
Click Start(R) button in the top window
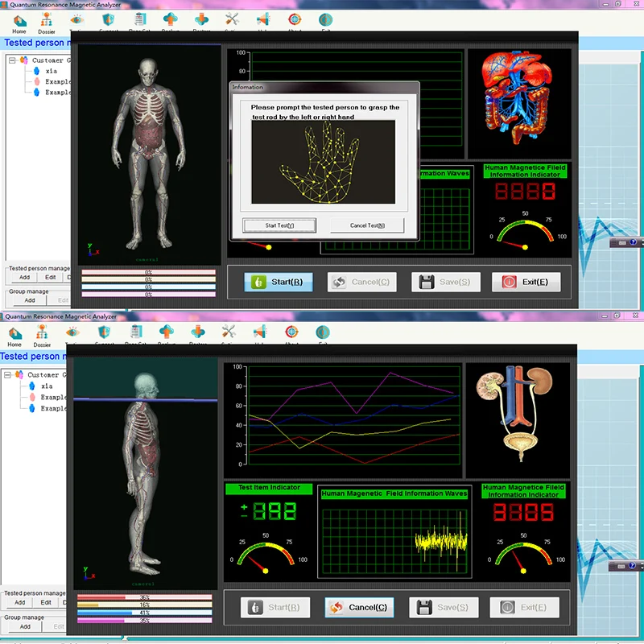(x=279, y=283)
